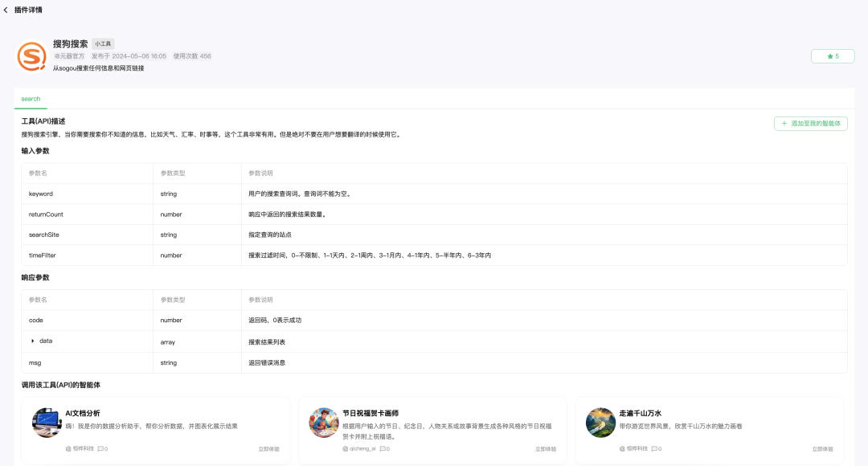Switch to the search tab
This screenshot has height=466, width=868.
(x=31, y=99)
